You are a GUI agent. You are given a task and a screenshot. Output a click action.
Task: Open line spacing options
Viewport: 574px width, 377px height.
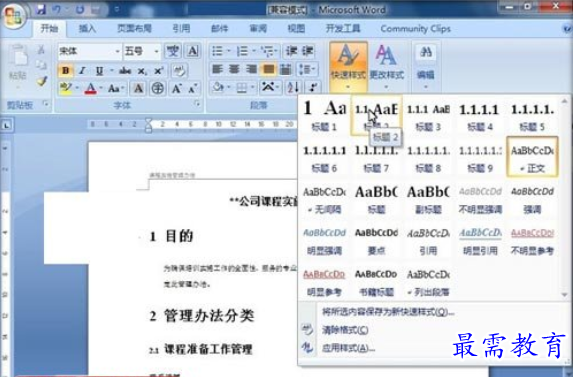pyautogui.click(x=307, y=69)
